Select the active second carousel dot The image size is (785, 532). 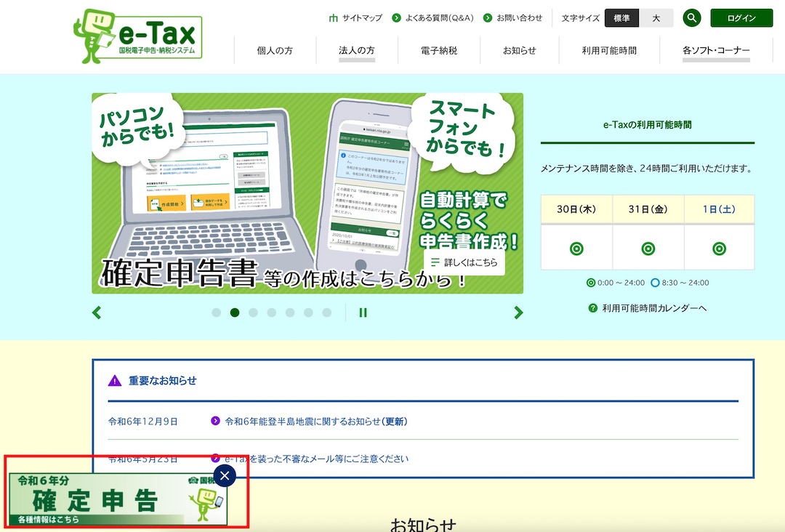click(x=235, y=313)
